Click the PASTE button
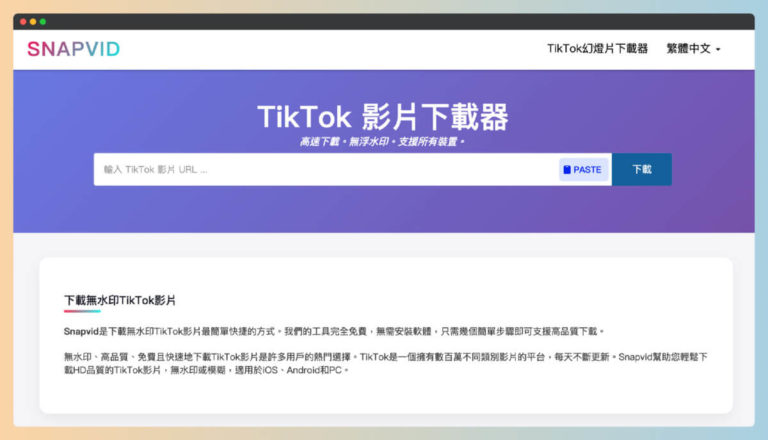The height and width of the screenshot is (440, 768). click(583, 170)
